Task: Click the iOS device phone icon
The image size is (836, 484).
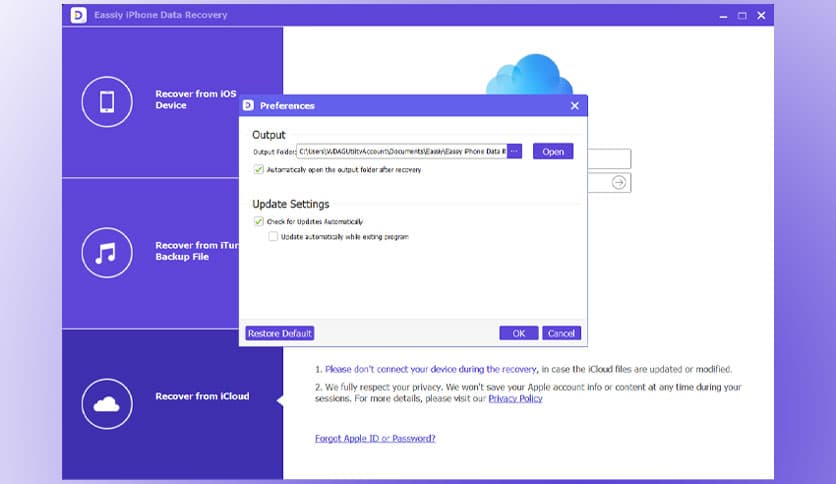Action: (107, 102)
